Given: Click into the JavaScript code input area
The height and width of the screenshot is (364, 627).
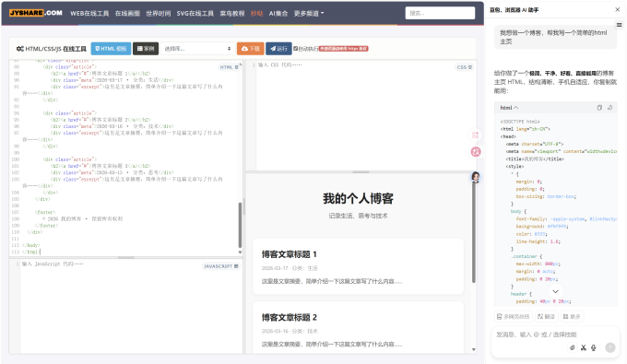Looking at the screenshot, I should coord(130,308).
